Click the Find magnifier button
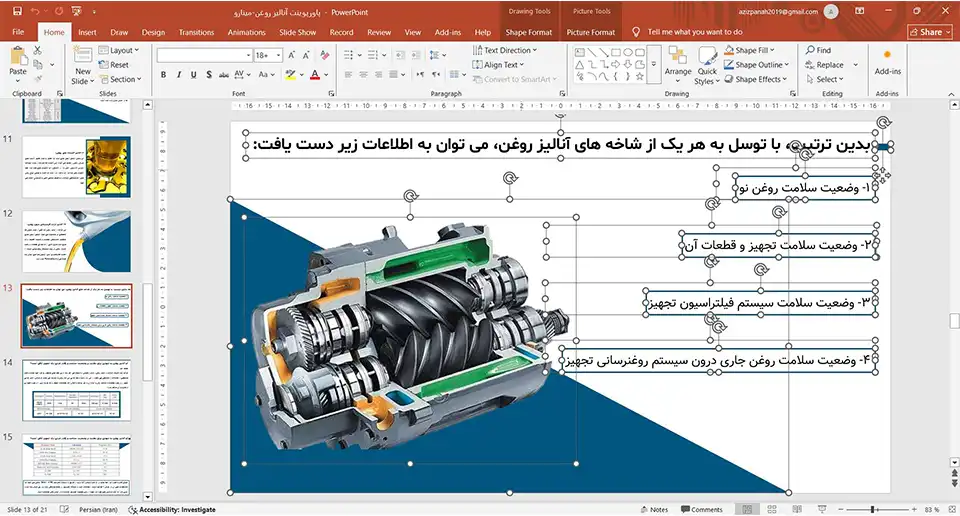The height and width of the screenshot is (516, 960). pyautogui.click(x=818, y=50)
